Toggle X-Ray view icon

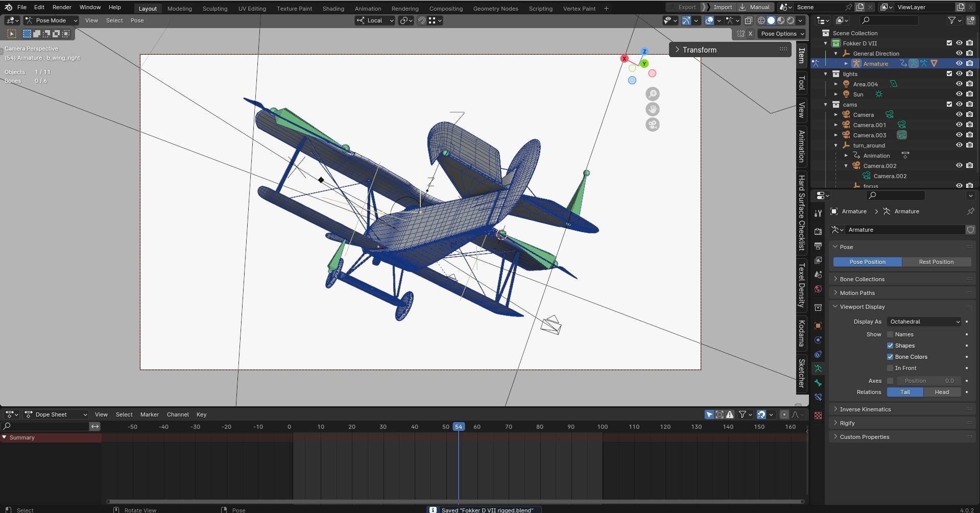(x=748, y=20)
